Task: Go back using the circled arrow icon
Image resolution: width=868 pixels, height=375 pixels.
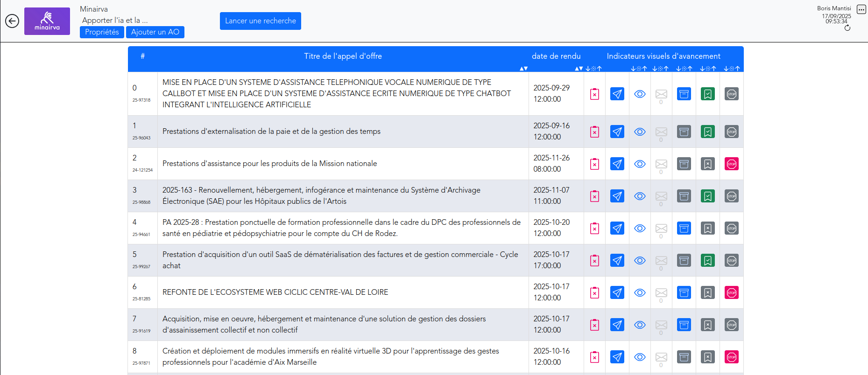Action: 12,21
